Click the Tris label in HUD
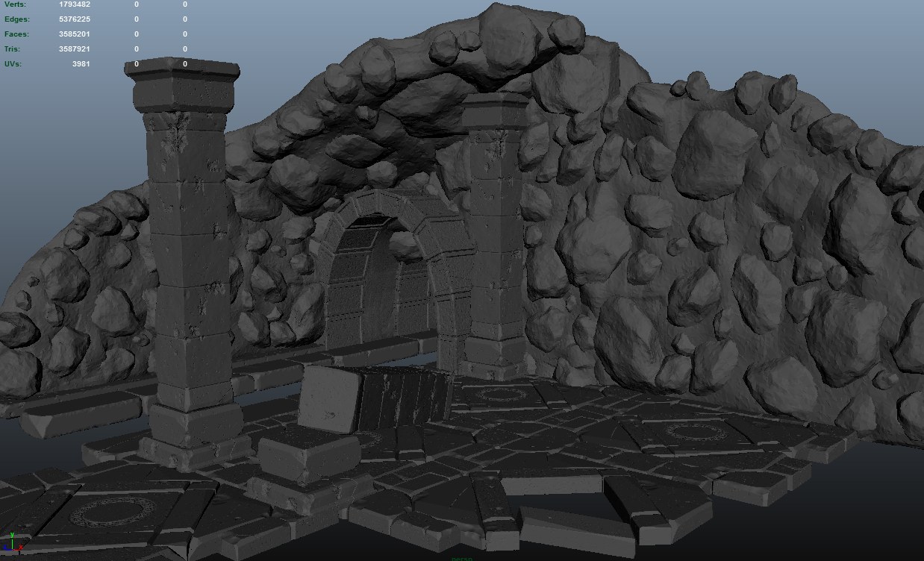 click(x=13, y=49)
